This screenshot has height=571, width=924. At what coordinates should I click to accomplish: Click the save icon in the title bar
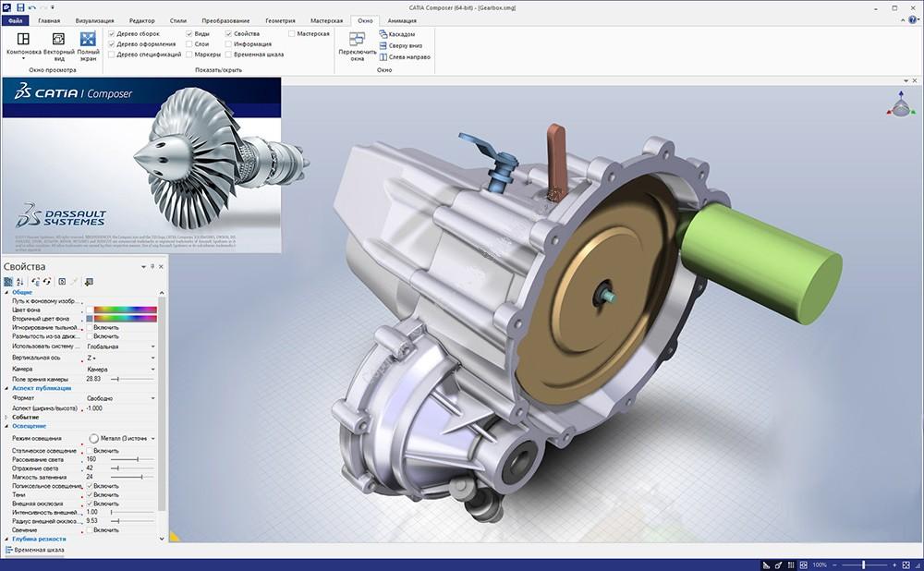pyautogui.click(x=20, y=6)
